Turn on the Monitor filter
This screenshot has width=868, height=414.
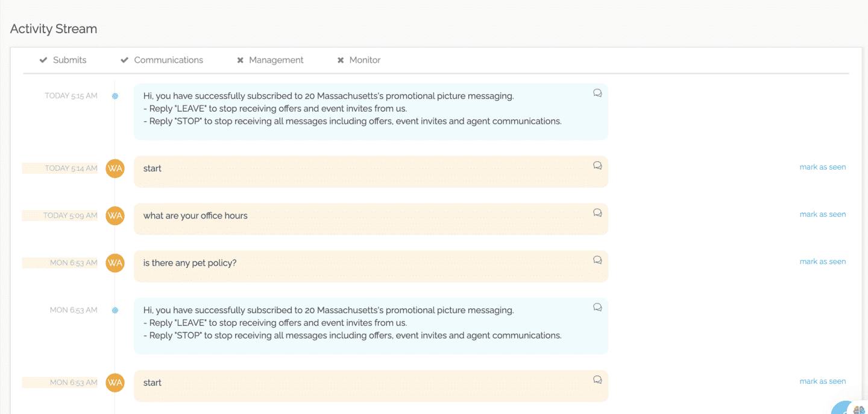[x=359, y=60]
